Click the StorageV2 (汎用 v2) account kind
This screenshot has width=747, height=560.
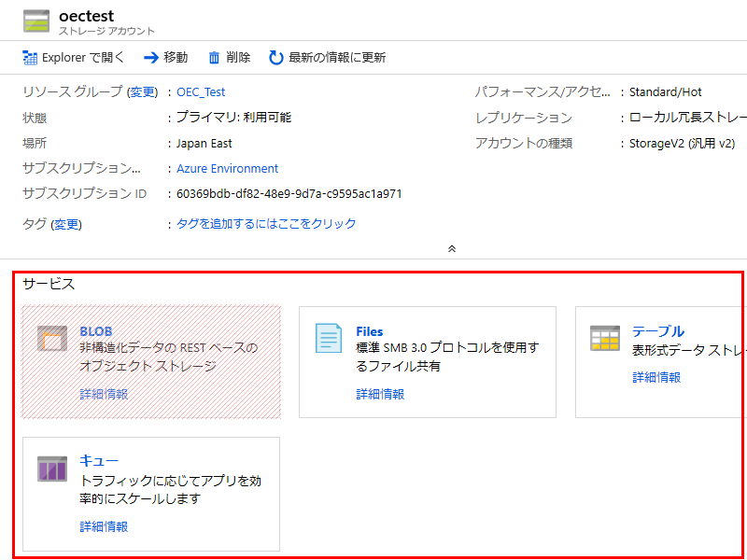tap(682, 144)
